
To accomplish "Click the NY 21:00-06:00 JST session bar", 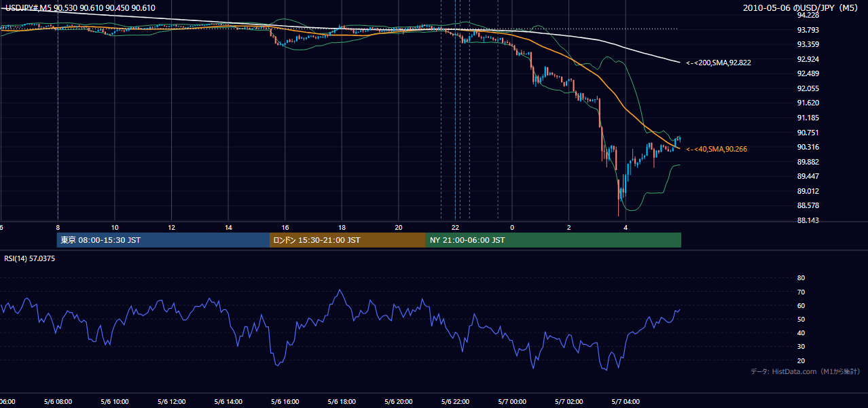I will pyautogui.click(x=554, y=240).
